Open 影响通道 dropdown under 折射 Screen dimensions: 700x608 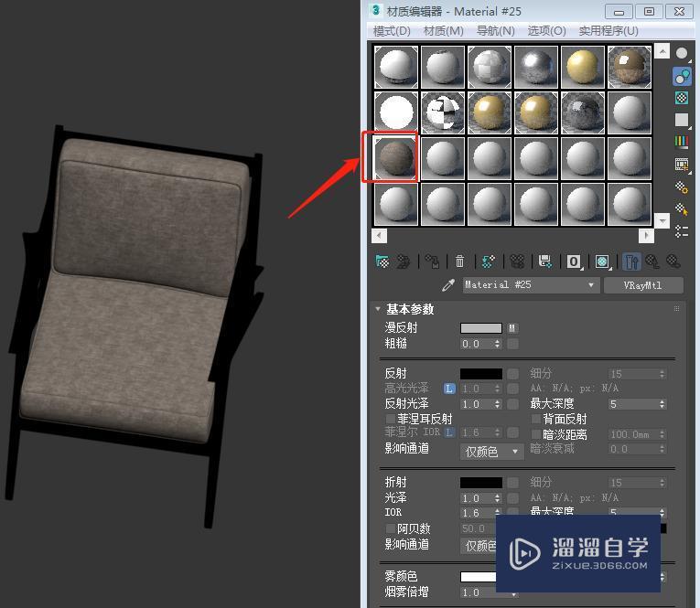point(479,546)
